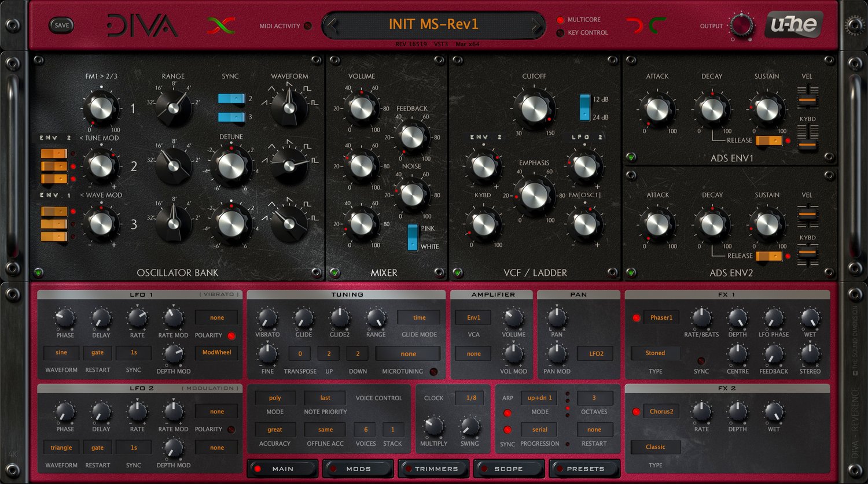Viewport: 868px width, 484px height.
Task: Click oscillator 1 RANGE selector knob
Action: coord(173,108)
